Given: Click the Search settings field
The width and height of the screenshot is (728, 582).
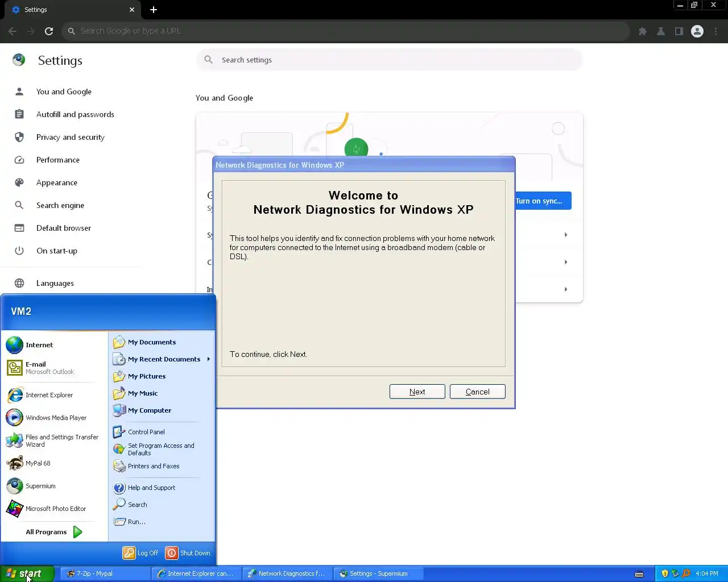Looking at the screenshot, I should point(390,60).
